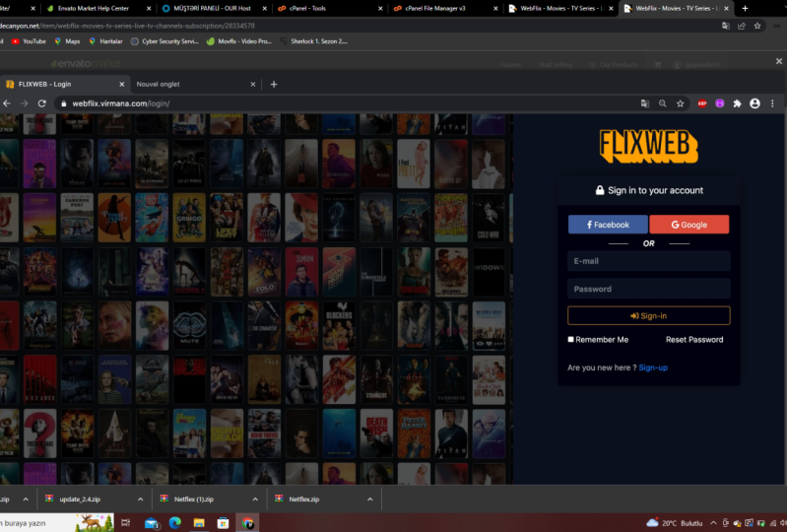Click the purple round extension icon
The image size is (787, 532).
click(720, 103)
